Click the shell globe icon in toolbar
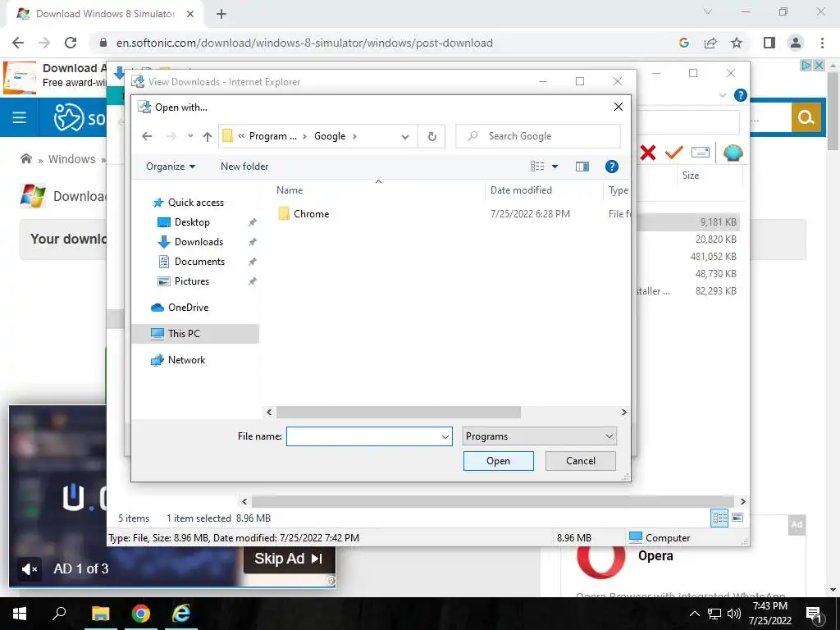The width and height of the screenshot is (840, 630). click(733, 153)
